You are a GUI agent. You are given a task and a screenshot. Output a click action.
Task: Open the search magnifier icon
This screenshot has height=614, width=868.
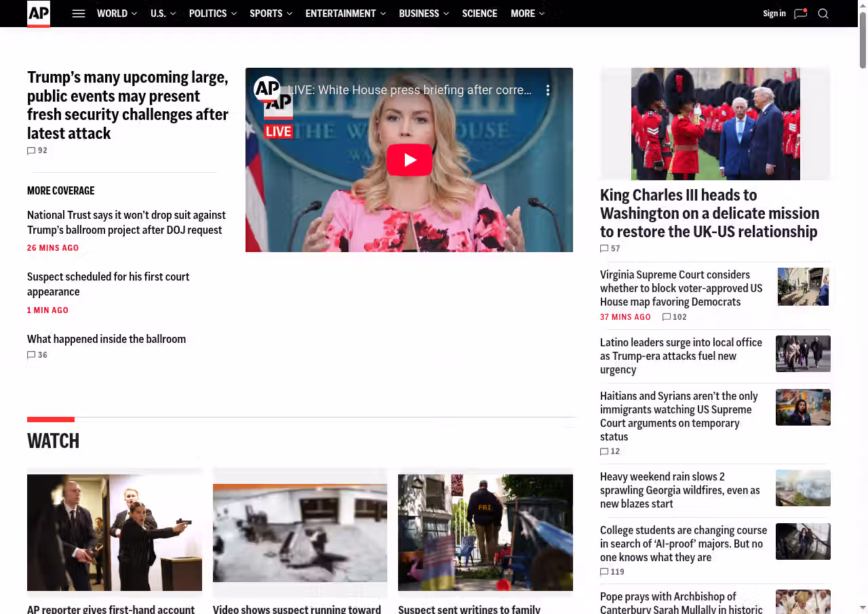(823, 14)
